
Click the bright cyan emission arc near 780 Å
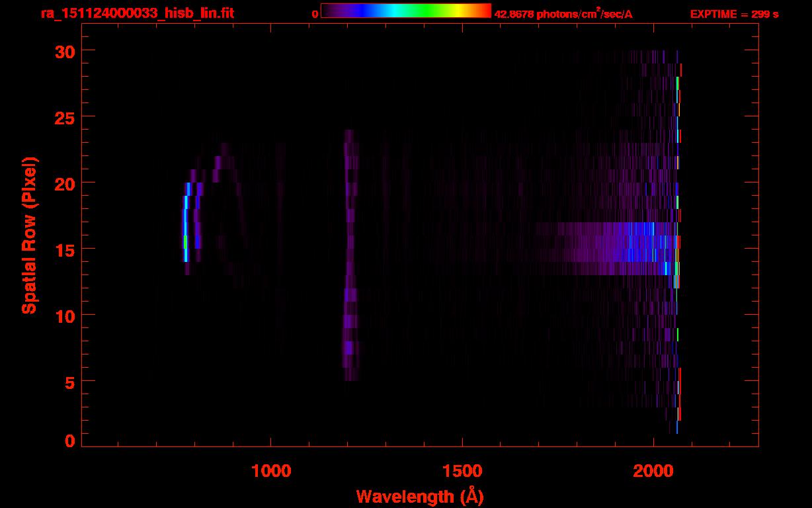tap(186, 228)
